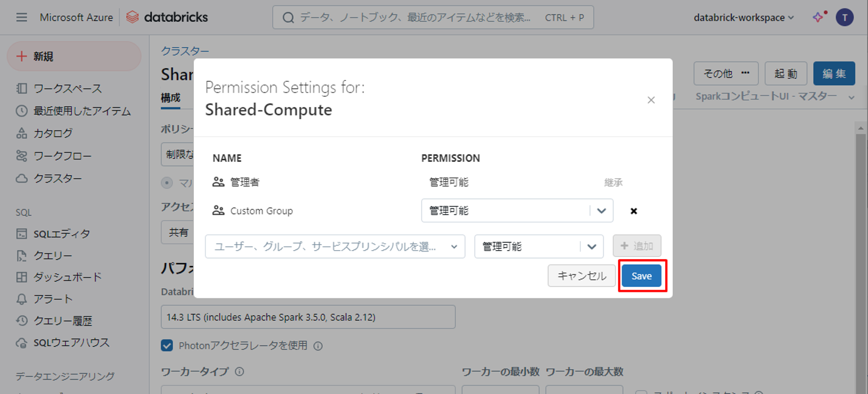
Task: Click the キャンセル button
Action: pyautogui.click(x=581, y=276)
